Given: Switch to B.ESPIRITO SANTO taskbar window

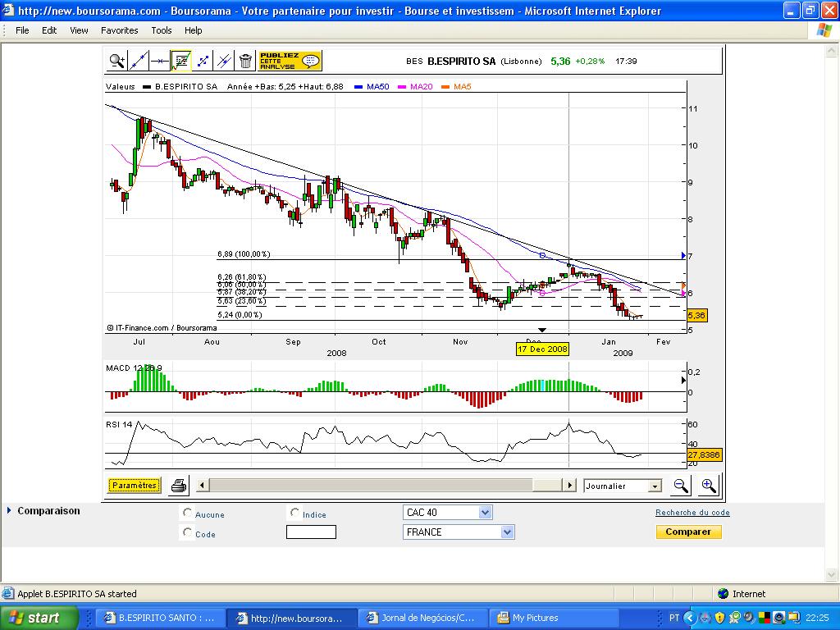Looking at the screenshot, I should pos(160,619).
